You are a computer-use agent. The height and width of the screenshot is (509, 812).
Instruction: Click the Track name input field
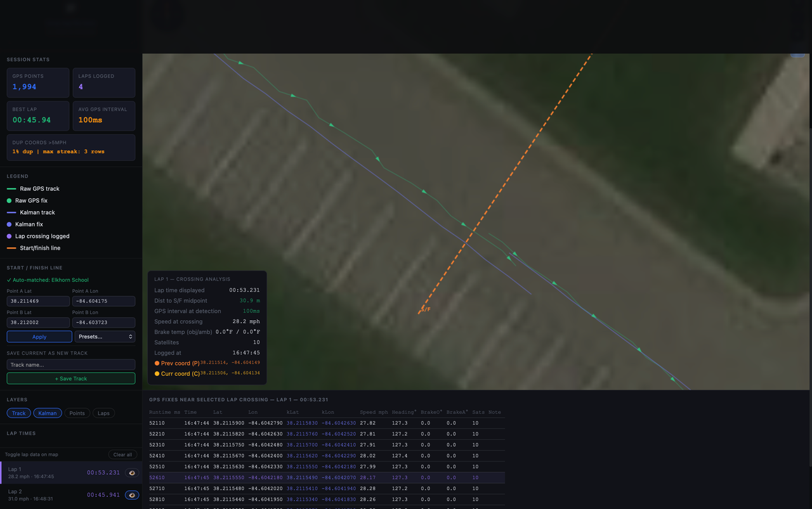coord(71,364)
